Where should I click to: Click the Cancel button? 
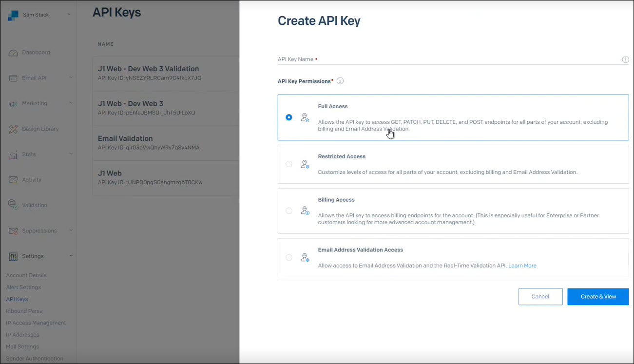[x=540, y=296]
